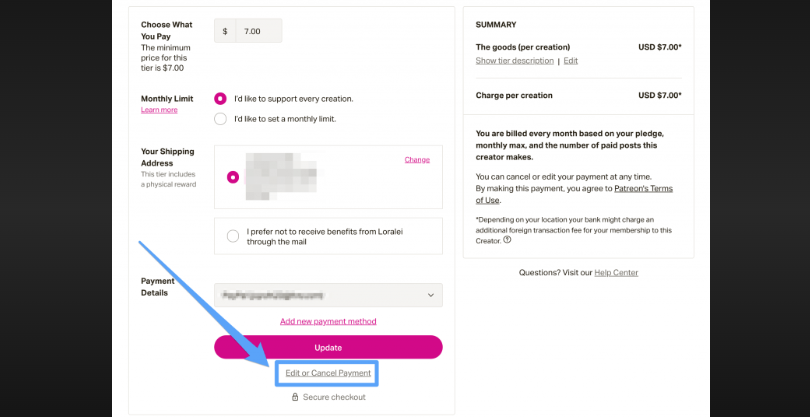Viewport: 810px width, 417px height.
Task: Click the lock icon beside Secure checkout
Action: click(x=295, y=397)
